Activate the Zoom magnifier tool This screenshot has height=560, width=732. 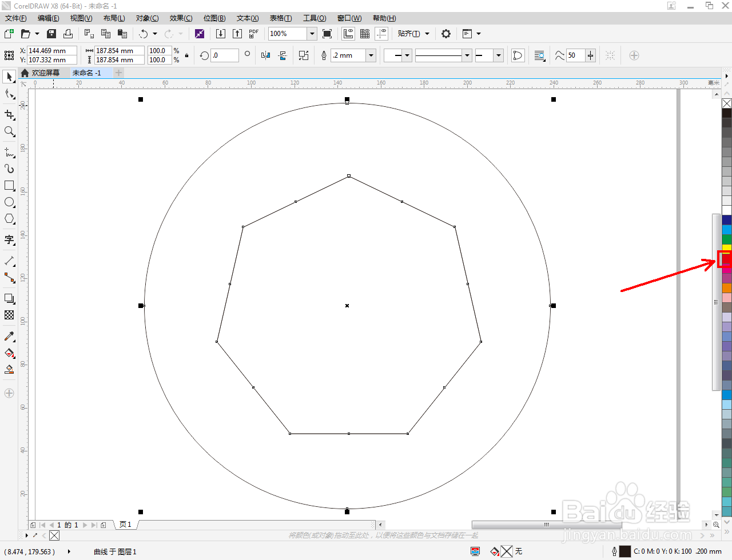pos(9,131)
